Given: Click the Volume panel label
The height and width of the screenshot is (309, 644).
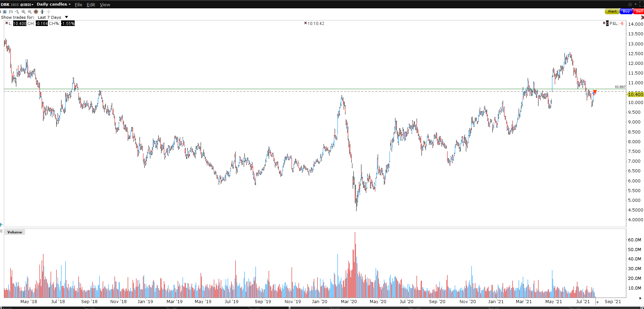Looking at the screenshot, I should pyautogui.click(x=15, y=232).
